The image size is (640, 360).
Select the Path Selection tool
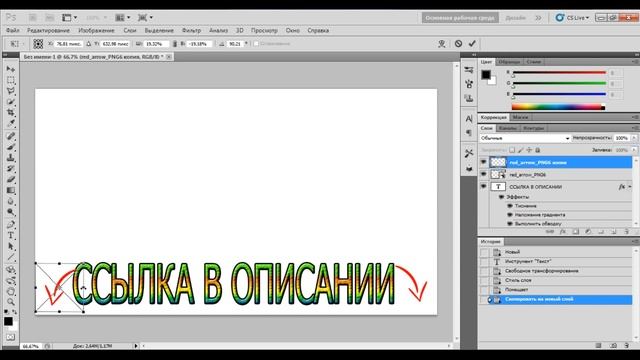pyautogui.click(x=11, y=247)
